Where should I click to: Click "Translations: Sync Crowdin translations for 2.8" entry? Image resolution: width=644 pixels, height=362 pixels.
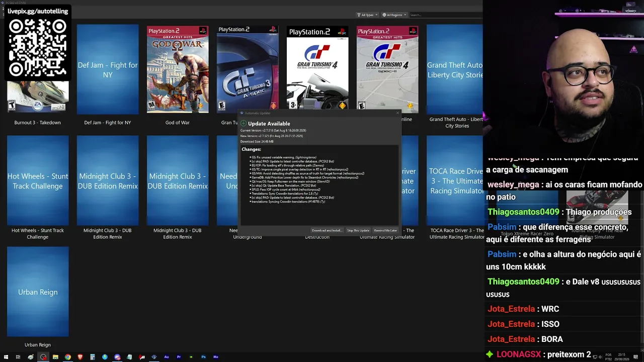pos(284,194)
